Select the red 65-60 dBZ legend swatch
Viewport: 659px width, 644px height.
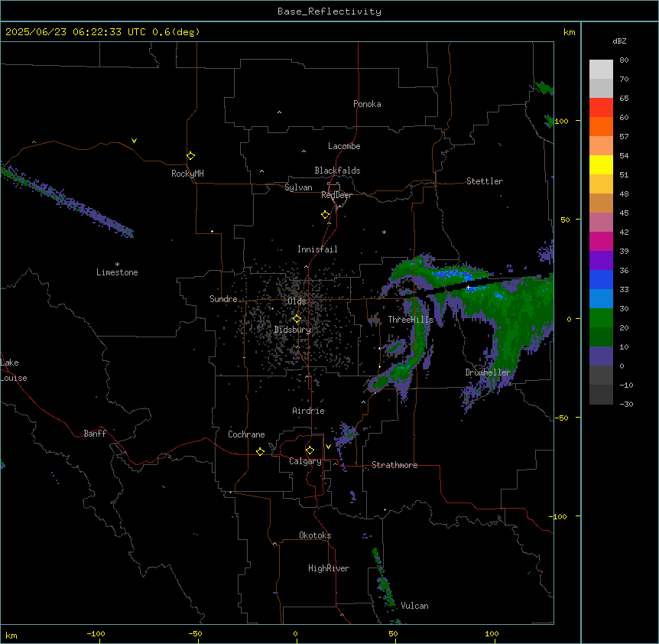[x=601, y=107]
